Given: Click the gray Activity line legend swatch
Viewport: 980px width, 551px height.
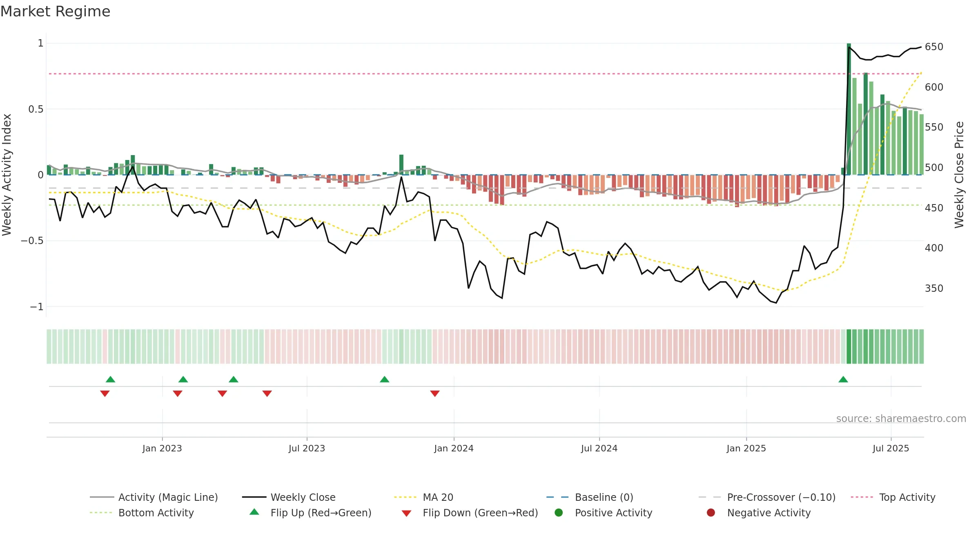Looking at the screenshot, I should point(102,497).
